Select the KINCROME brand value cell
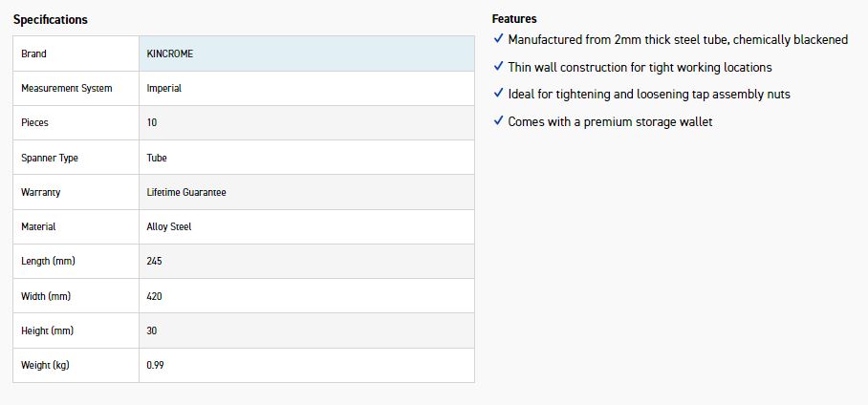Image resolution: width=868 pixels, height=405 pixels. coord(307,53)
